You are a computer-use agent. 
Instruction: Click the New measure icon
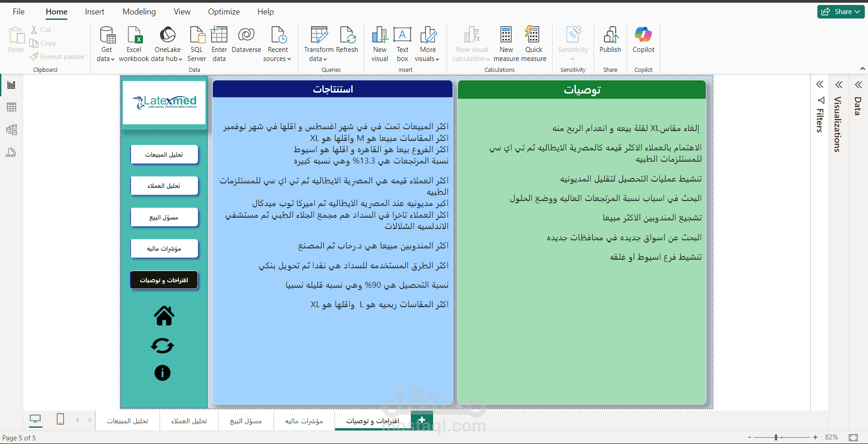point(506,35)
